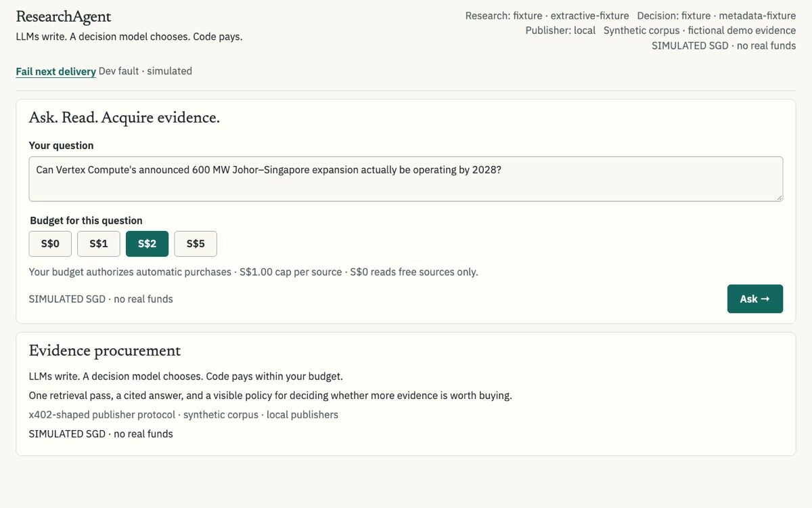The width and height of the screenshot is (812, 508).
Task: Click SIMULATED SGD notice in Evidence procurement card
Action: tap(101, 433)
